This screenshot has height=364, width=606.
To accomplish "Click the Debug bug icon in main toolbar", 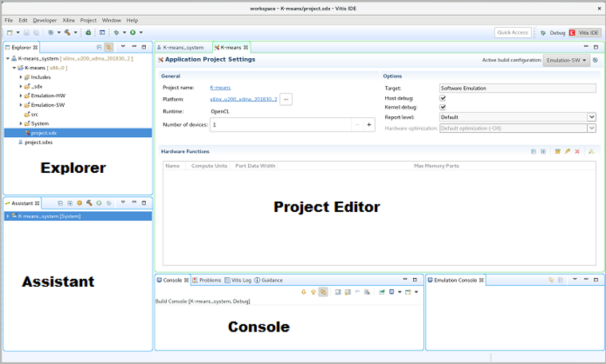I will (116, 33).
